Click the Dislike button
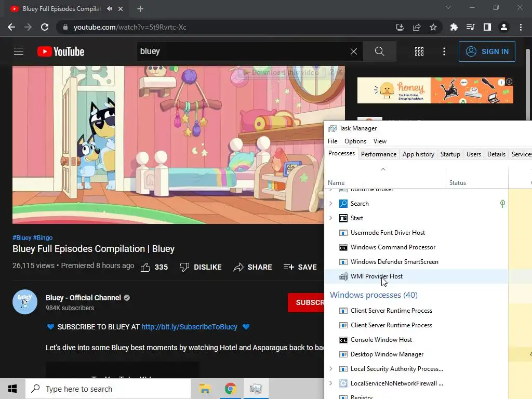532x399 pixels. [201, 268]
